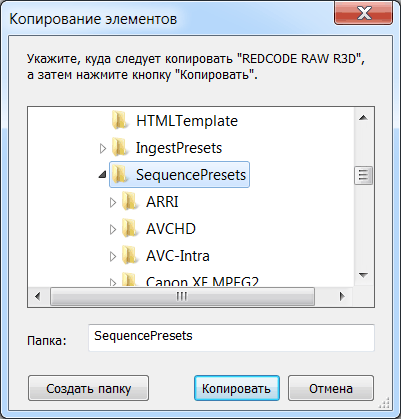Expand the AVC-Intra folder node
The width and height of the screenshot is (401, 419).
coord(113,256)
